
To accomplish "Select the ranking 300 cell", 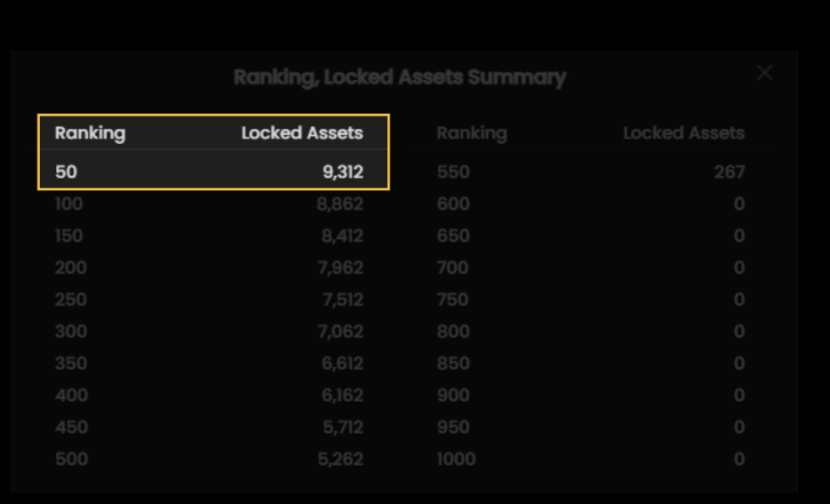I will pos(71,332).
